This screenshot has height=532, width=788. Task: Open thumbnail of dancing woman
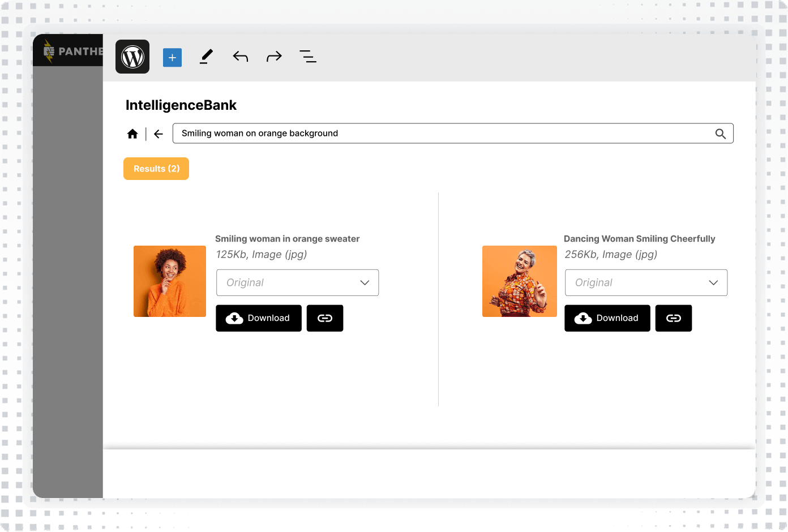(x=520, y=281)
